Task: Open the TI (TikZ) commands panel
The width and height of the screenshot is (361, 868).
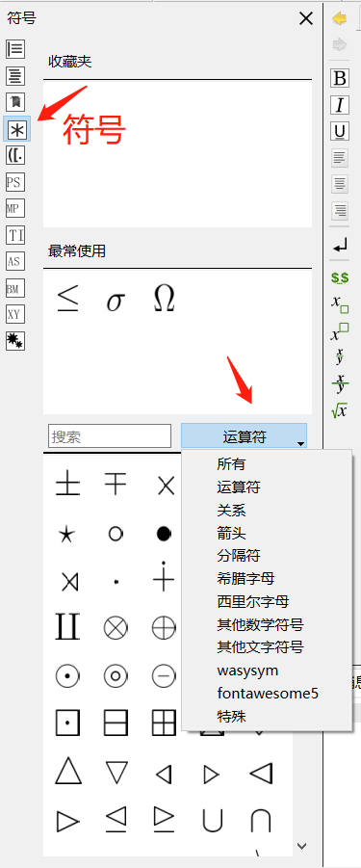Action: coord(15,235)
